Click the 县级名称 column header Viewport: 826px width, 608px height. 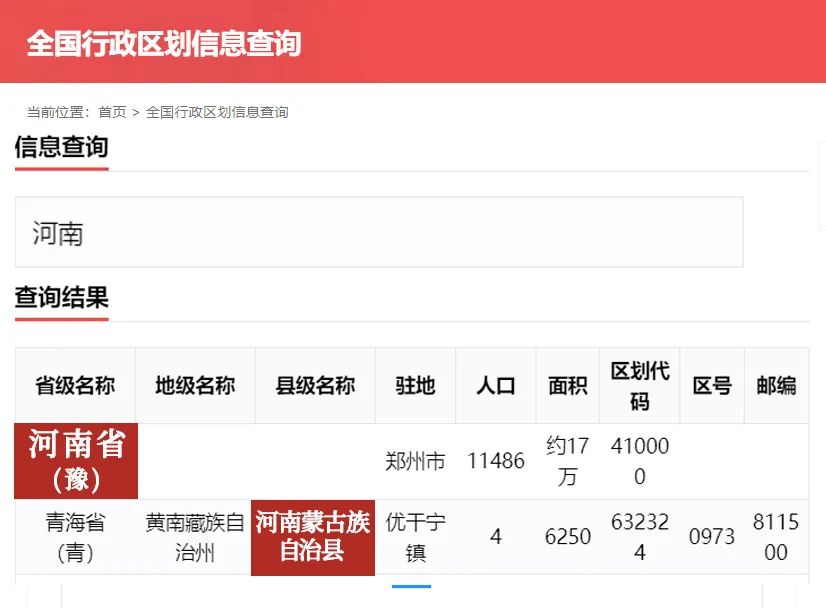315,386
